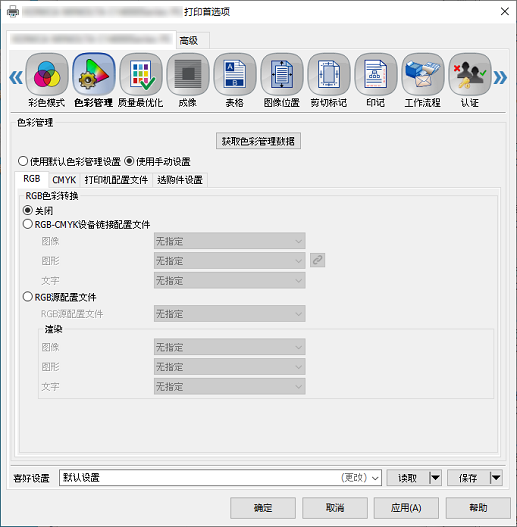Select the 关闭 radio option
Viewport: 517px width, 527px height.
click(x=28, y=210)
